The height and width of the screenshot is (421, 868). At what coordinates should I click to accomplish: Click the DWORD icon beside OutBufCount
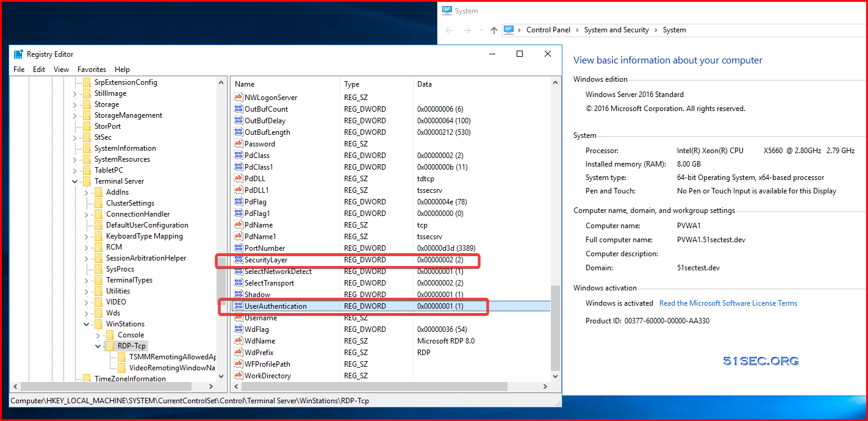tap(239, 109)
